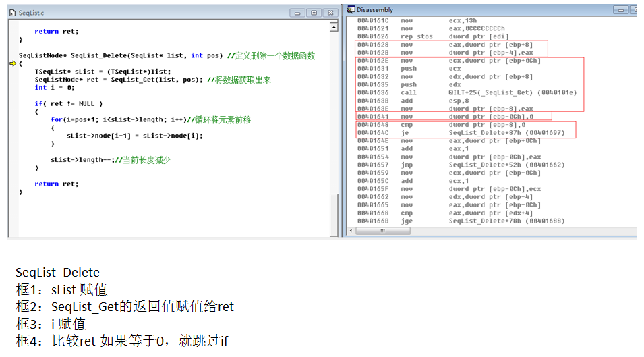The width and height of the screenshot is (644, 357).
Task: Click disassembly row 00401628 mov eax,[ebp+8]
Action: pyautogui.click(x=445, y=45)
